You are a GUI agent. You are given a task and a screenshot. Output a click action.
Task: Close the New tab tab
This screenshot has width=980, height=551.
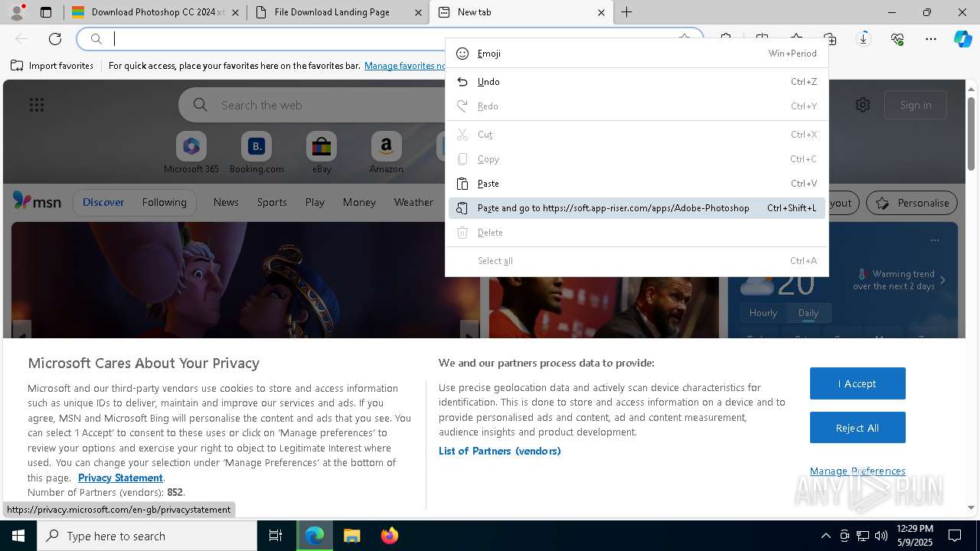click(x=601, y=12)
